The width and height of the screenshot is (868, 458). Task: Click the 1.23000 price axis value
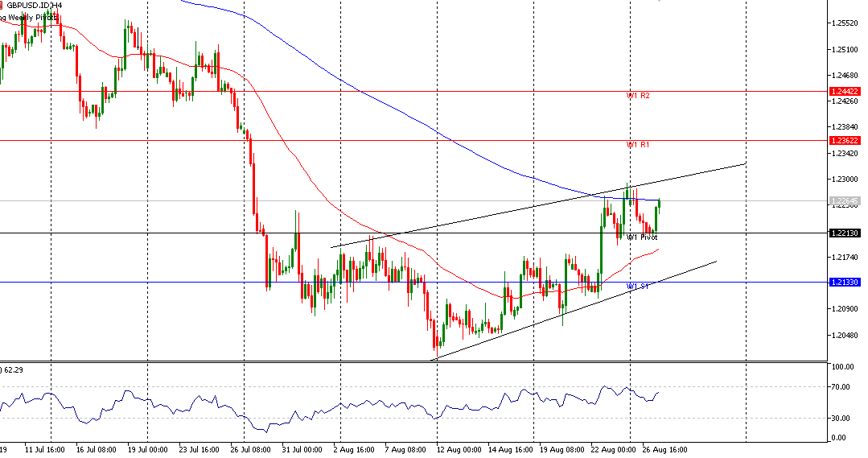(x=845, y=179)
